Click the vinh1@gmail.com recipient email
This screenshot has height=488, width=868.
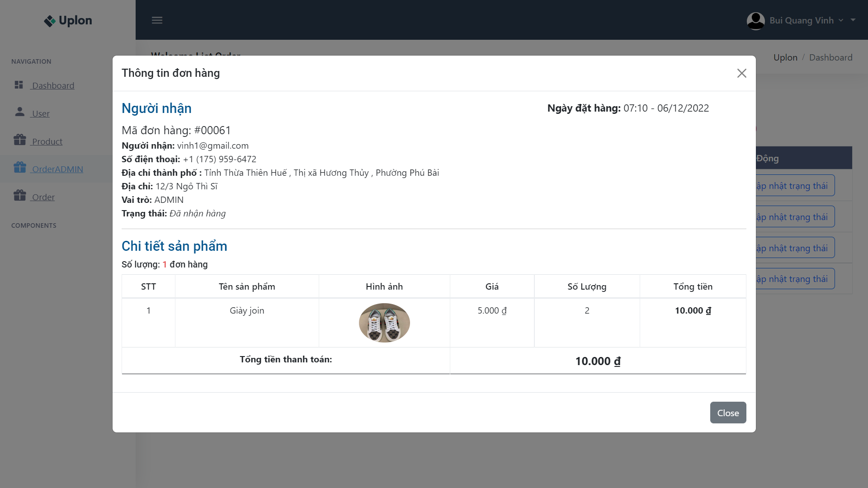tap(212, 145)
